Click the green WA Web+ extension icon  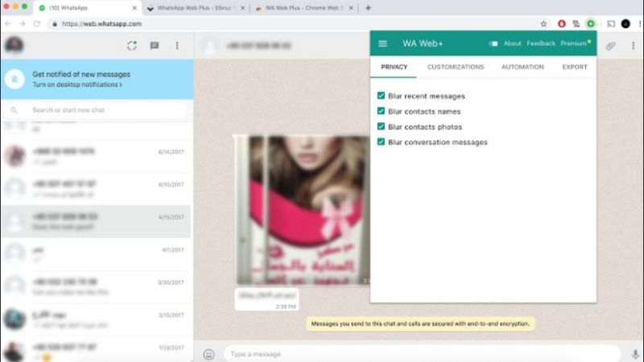[591, 24]
